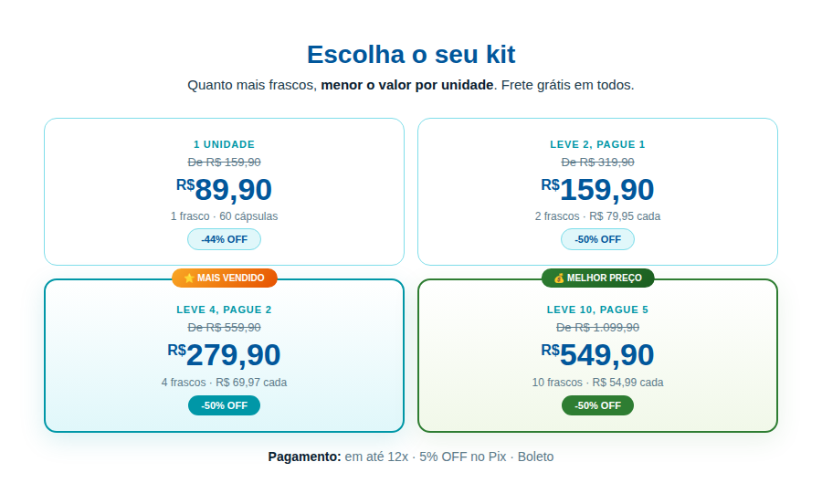This screenshot has width=822, height=504.
Task: Click the R$279,90 price
Action: (225, 355)
